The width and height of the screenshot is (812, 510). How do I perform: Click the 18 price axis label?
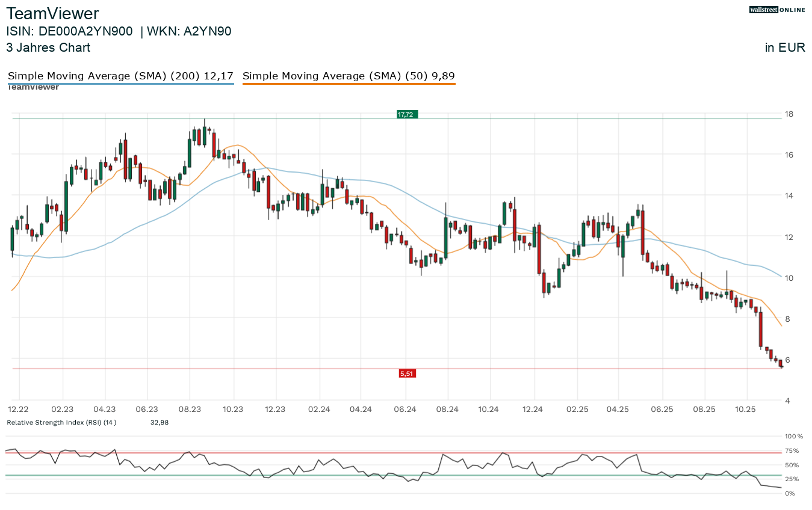click(x=788, y=114)
